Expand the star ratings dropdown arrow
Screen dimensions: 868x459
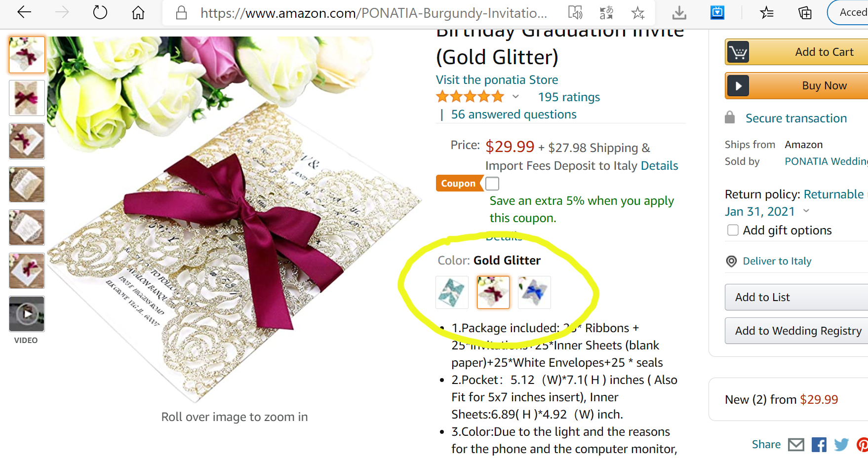pos(515,97)
